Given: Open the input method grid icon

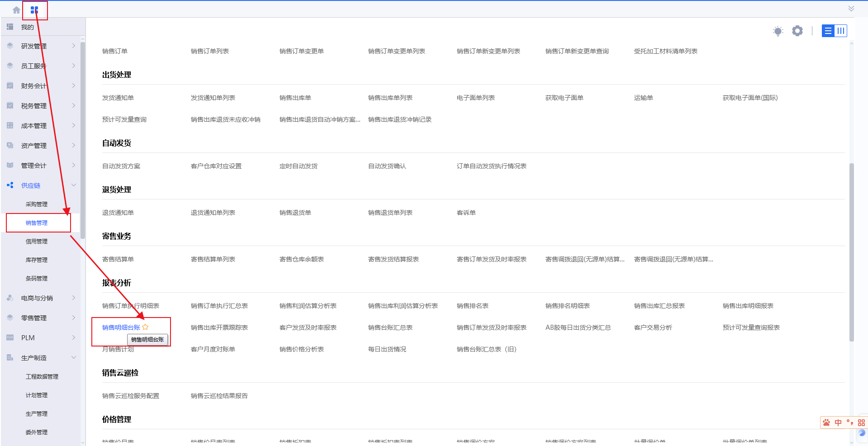Looking at the screenshot, I should 861,422.
